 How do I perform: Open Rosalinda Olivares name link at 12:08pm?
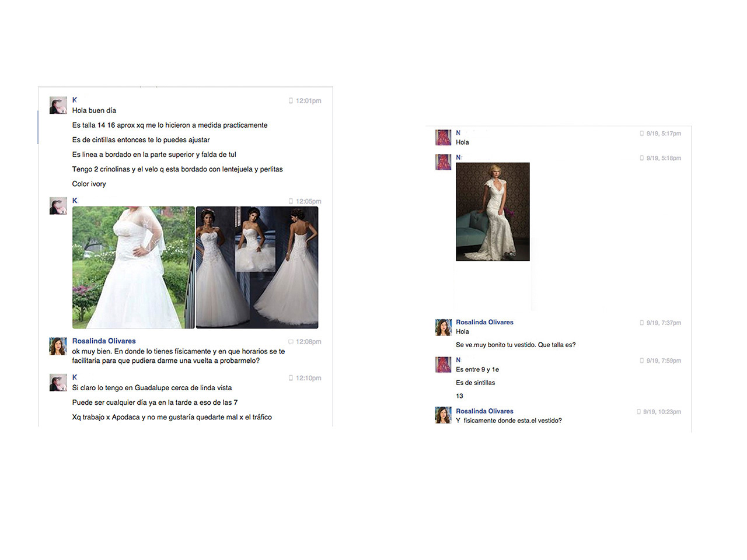104,341
